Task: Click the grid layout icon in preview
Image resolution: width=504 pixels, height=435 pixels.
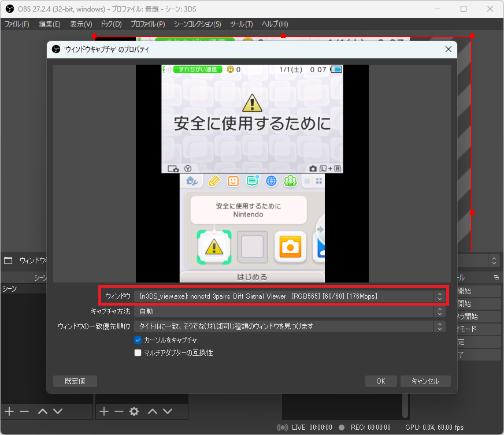Action: [319, 181]
